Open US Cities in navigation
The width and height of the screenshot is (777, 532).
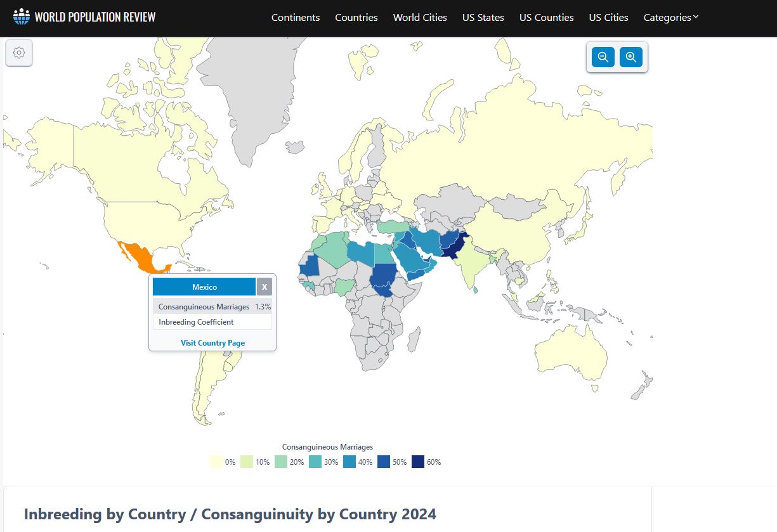point(609,18)
